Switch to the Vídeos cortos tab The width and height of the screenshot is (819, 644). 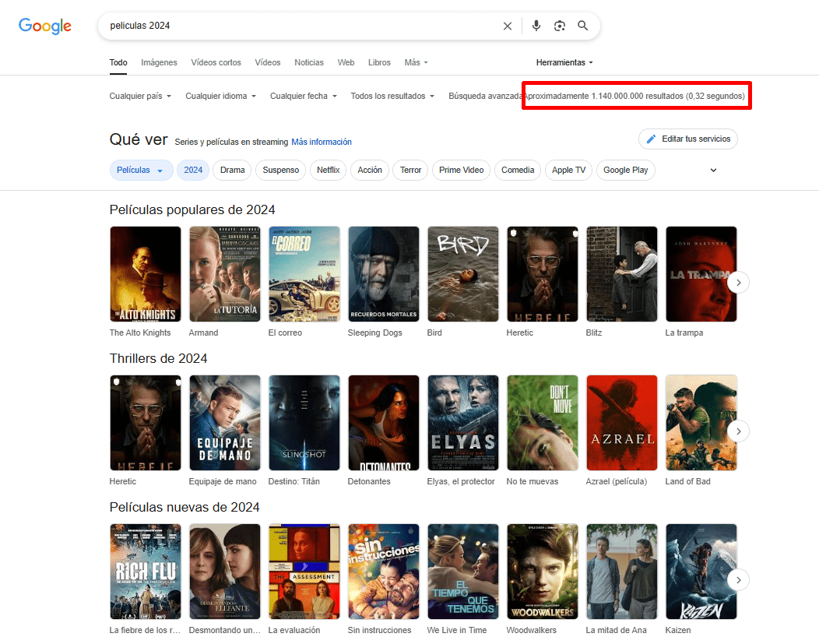(216, 62)
